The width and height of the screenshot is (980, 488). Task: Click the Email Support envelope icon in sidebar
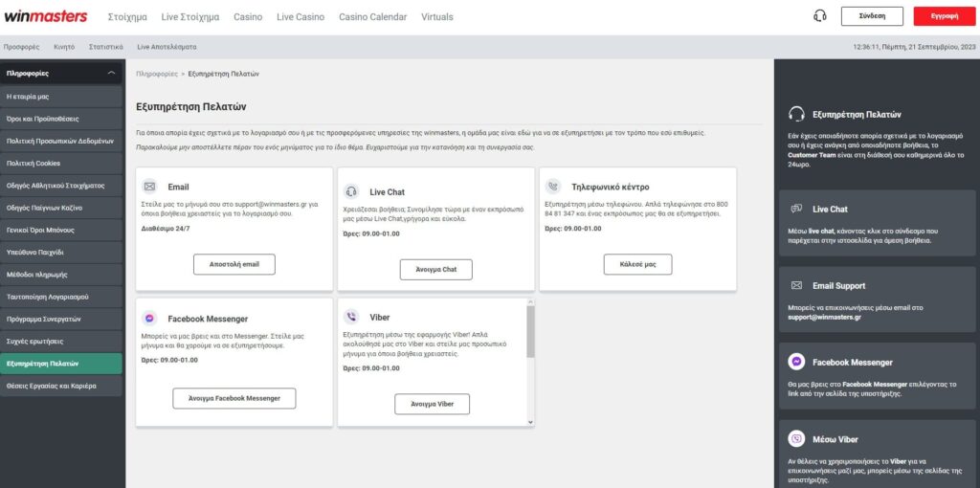pyautogui.click(x=796, y=285)
